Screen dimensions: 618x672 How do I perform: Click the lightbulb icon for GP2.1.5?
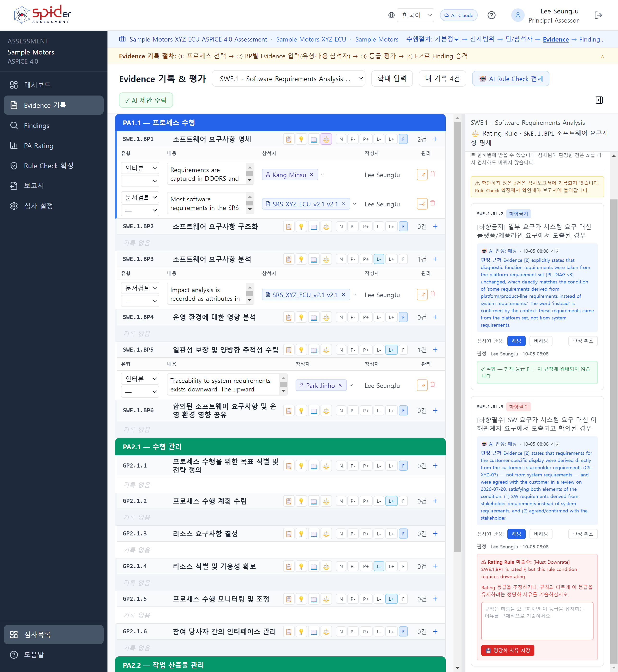click(x=301, y=599)
